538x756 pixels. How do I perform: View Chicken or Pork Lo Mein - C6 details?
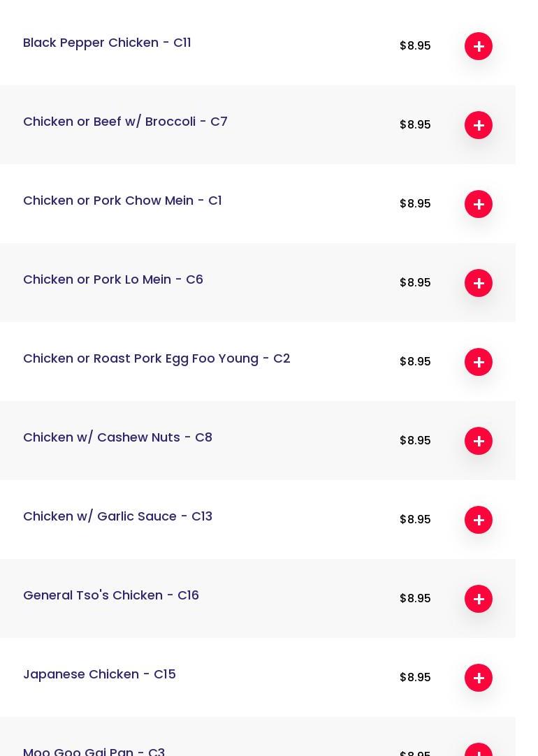113,279
